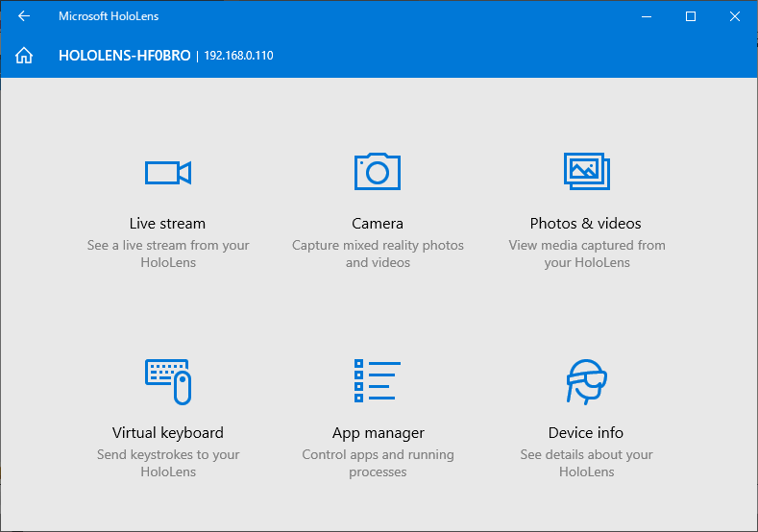Screen dimensions: 758x532
Task: Click 'Control apps and running processes' description
Action: point(378,463)
